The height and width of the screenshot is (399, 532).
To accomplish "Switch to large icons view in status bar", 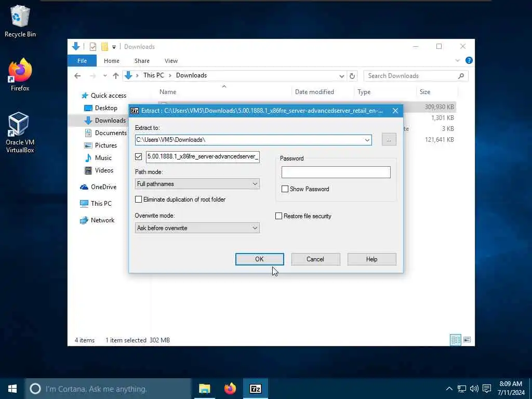I will click(x=467, y=340).
